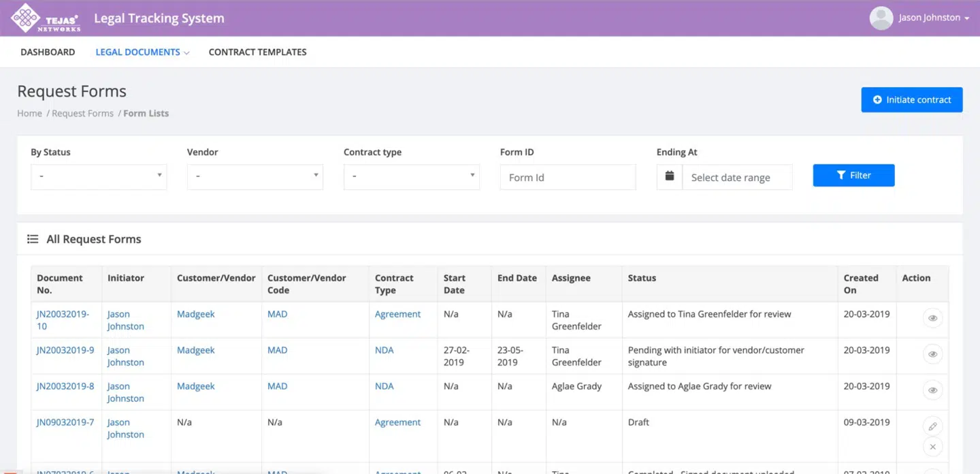Viewport: 980px width, 474px height.
Task: Open the Jason Johnston user menu
Action: pyautogui.click(x=933, y=18)
